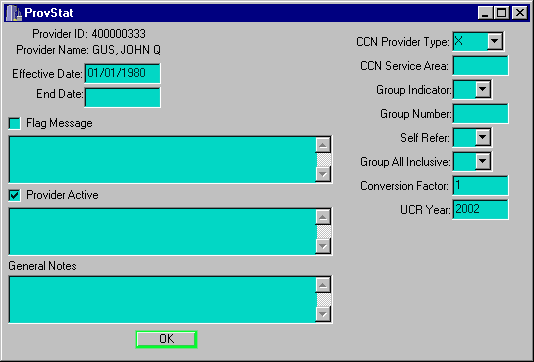Click the General Notes label
The height and width of the screenshot is (362, 534).
(42, 266)
